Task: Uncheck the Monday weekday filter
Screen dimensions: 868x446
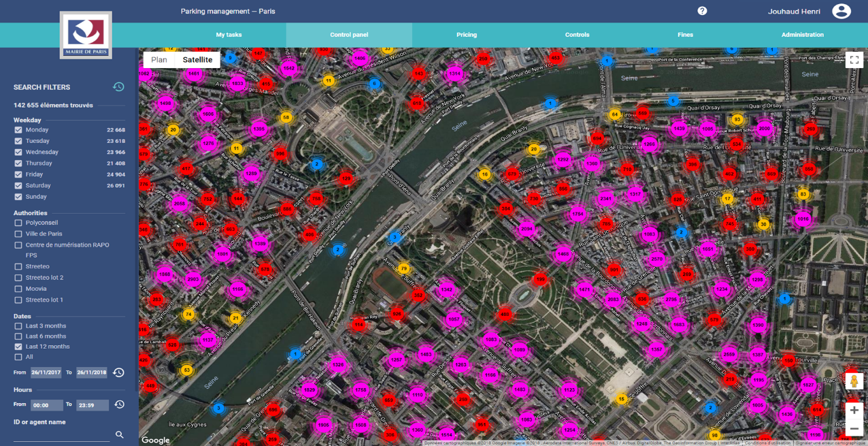Action: [x=18, y=130]
